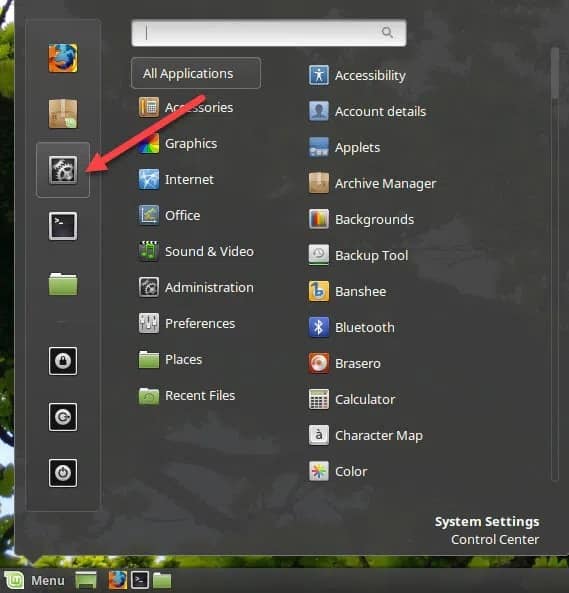Click the Quit power icon
Screen dimensions: 569x593
(x=63, y=473)
